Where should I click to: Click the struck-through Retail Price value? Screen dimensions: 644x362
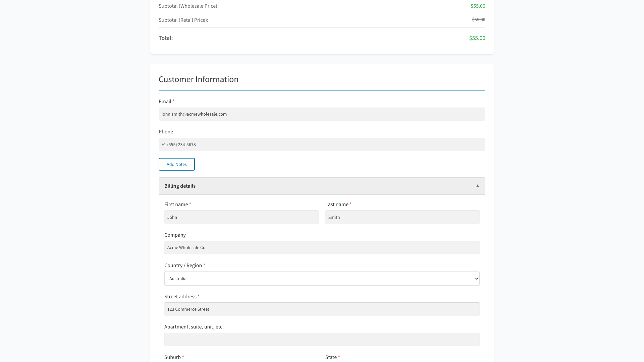click(478, 19)
